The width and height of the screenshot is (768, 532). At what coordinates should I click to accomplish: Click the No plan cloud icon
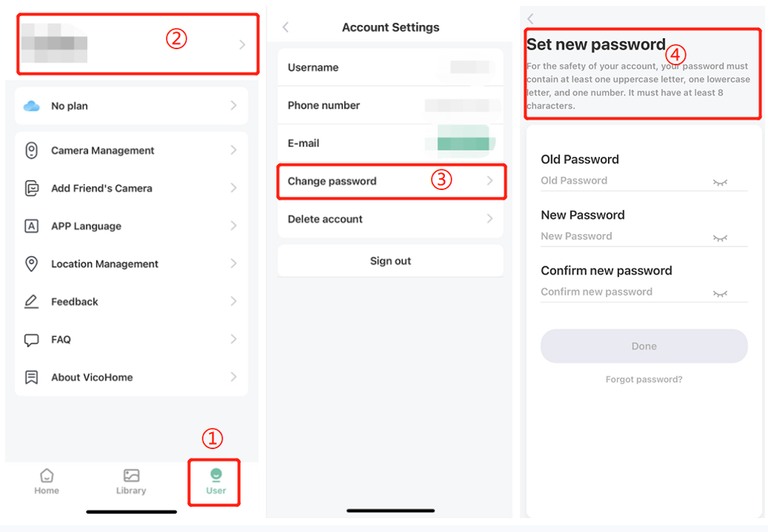[x=32, y=106]
